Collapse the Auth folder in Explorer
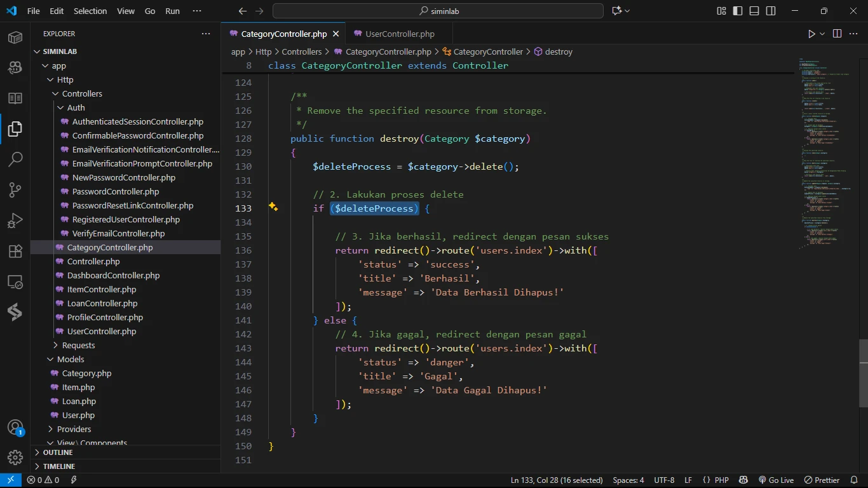 76,107
